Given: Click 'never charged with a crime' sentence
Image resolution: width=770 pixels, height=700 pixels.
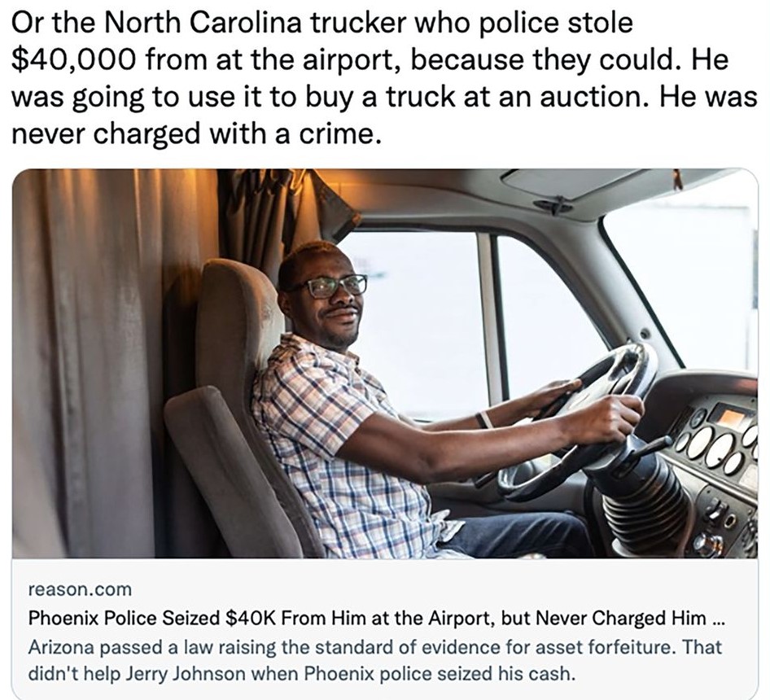Looking at the screenshot, I should [195, 132].
